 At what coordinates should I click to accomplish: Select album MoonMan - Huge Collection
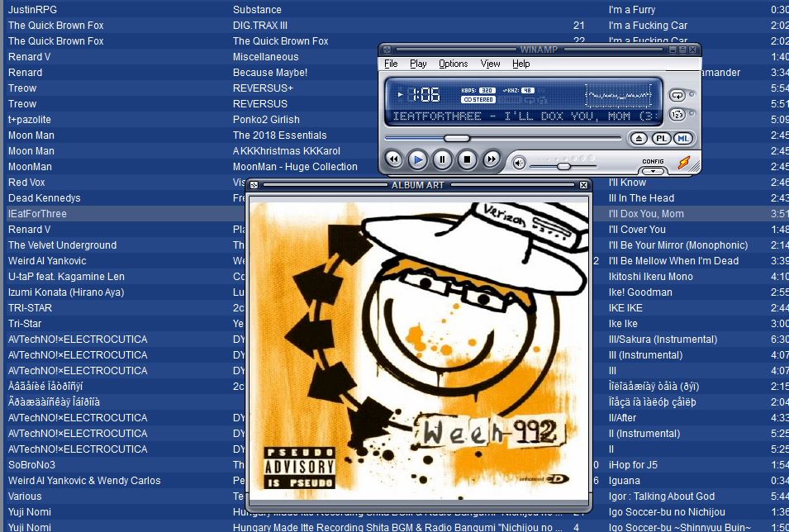pos(296,167)
